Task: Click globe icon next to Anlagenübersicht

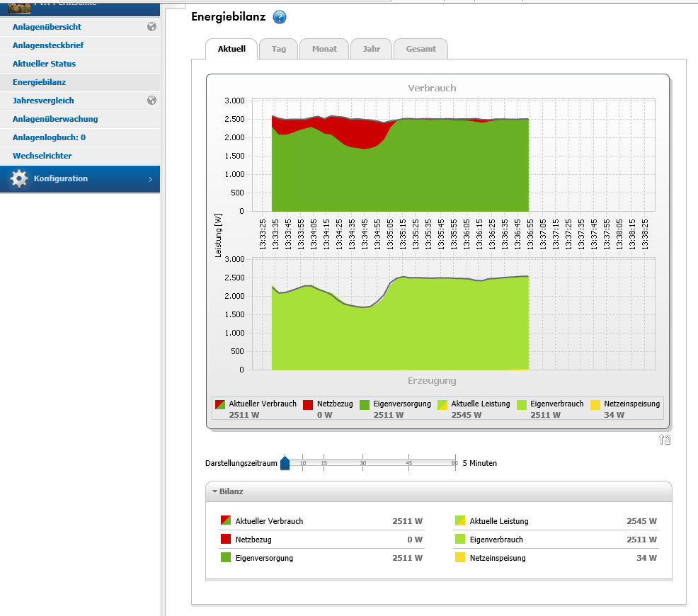Action: click(151, 27)
